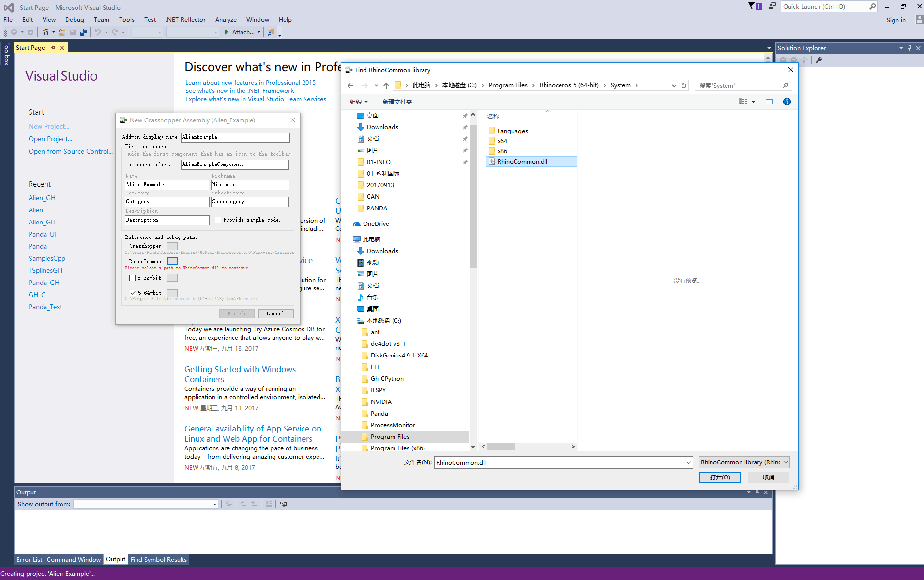Click the up-folder arrow in file dialog
Viewport: 924px width, 580px height.
tap(386, 86)
